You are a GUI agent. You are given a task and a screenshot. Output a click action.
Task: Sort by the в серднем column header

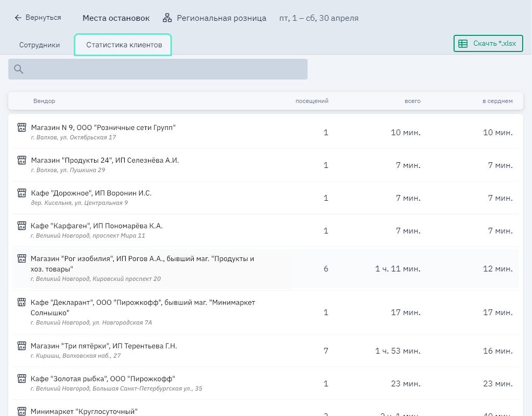[497, 101]
